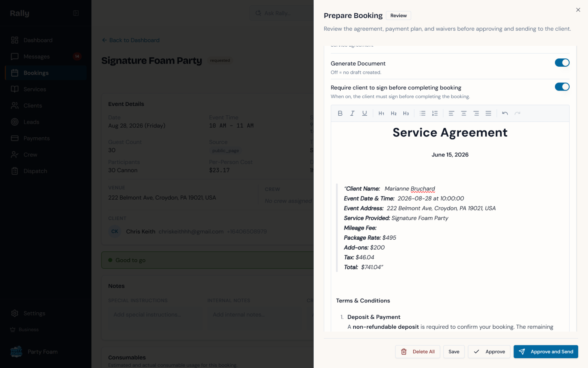This screenshot has width=588, height=368.
Task: Click the Good to go status bar
Action: 207,260
